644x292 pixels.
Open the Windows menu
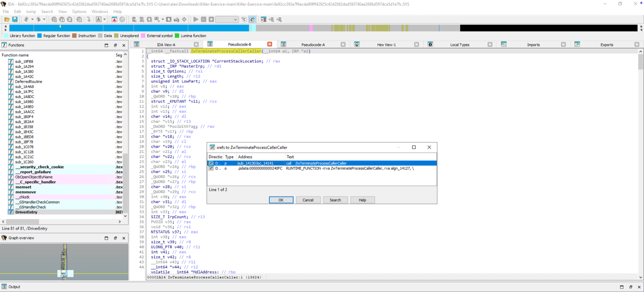pos(100,11)
